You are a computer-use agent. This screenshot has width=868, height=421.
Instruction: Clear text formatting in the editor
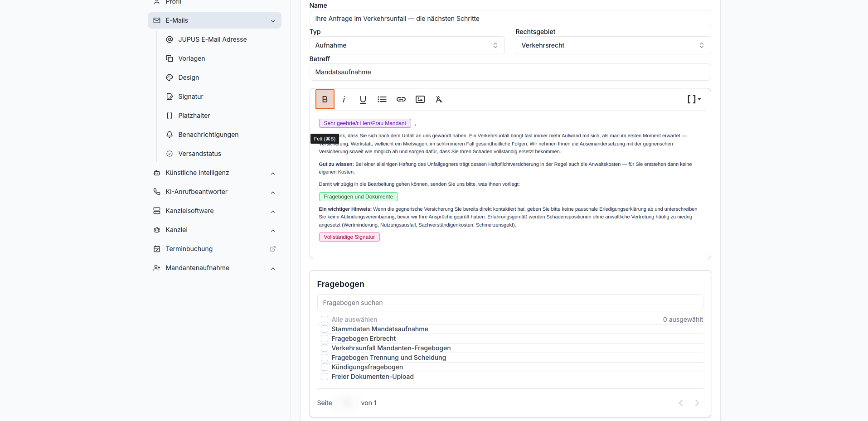(x=439, y=99)
